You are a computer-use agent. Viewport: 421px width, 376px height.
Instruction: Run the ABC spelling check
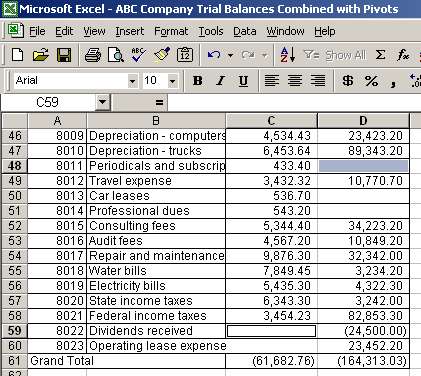coord(138,55)
